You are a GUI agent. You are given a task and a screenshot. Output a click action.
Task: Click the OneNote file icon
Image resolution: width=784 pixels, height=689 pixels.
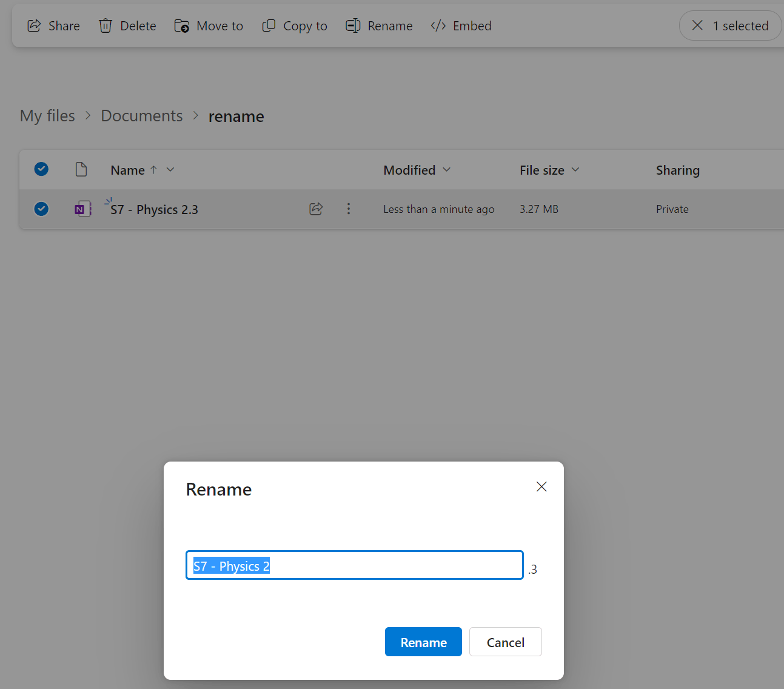pos(82,209)
